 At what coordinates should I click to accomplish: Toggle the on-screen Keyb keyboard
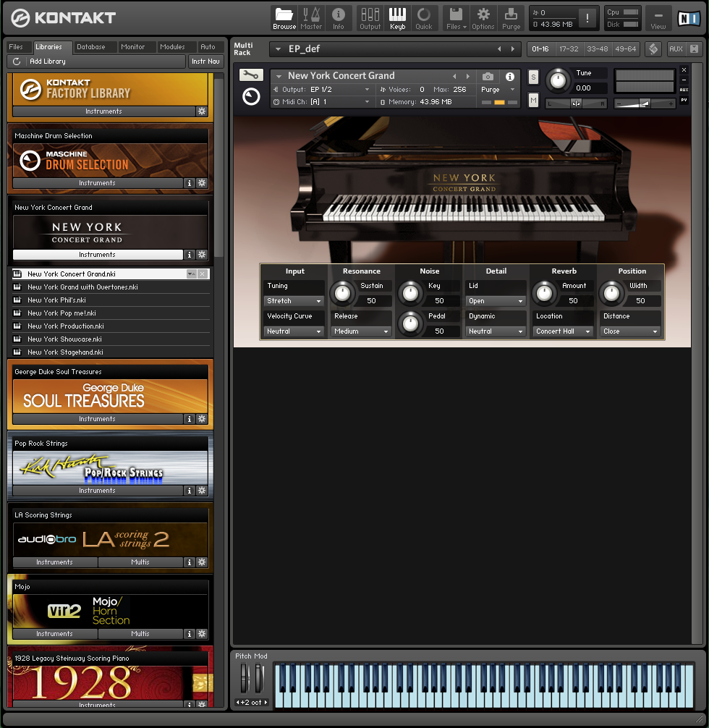(397, 19)
